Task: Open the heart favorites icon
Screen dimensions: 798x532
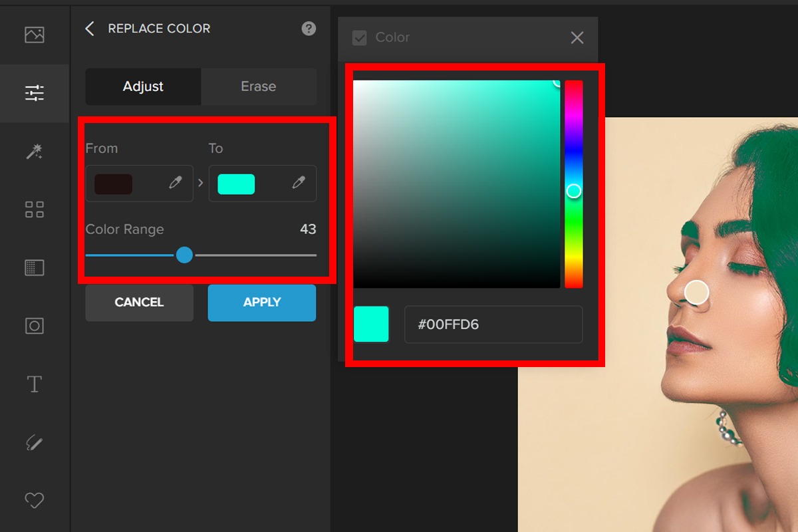Action: pos(35,500)
